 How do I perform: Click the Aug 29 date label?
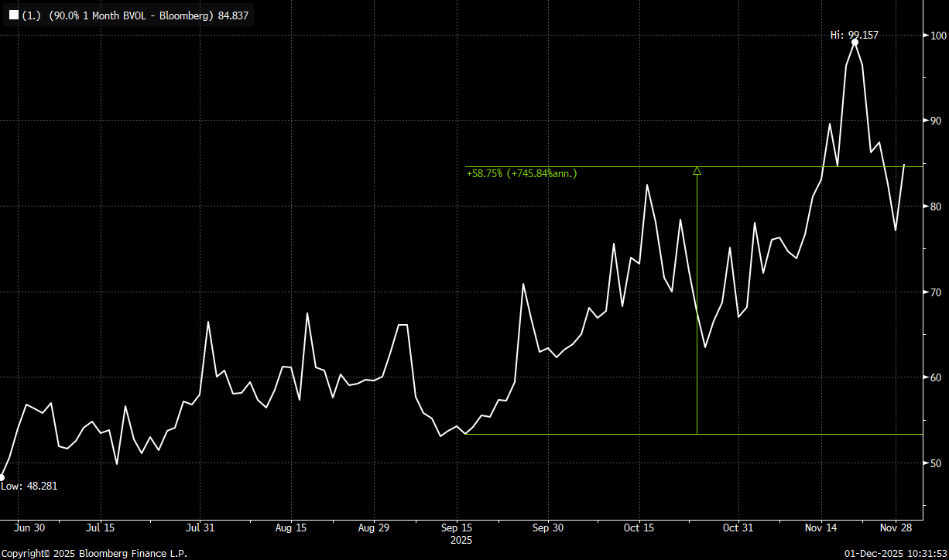tap(374, 528)
